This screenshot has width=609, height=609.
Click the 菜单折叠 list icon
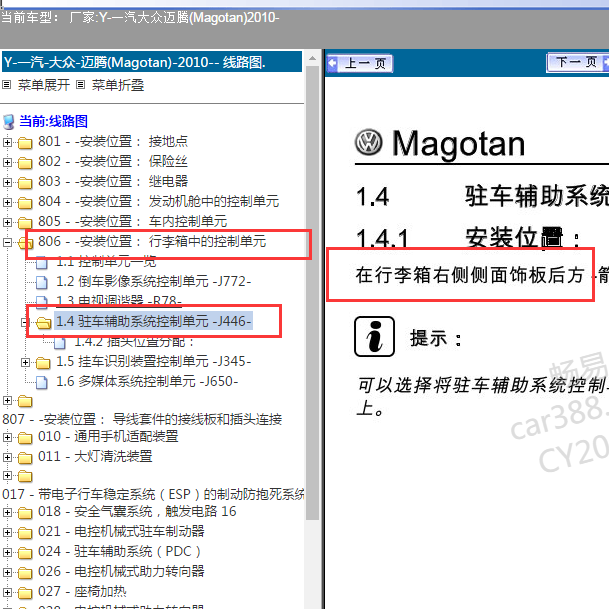[x=80, y=85]
